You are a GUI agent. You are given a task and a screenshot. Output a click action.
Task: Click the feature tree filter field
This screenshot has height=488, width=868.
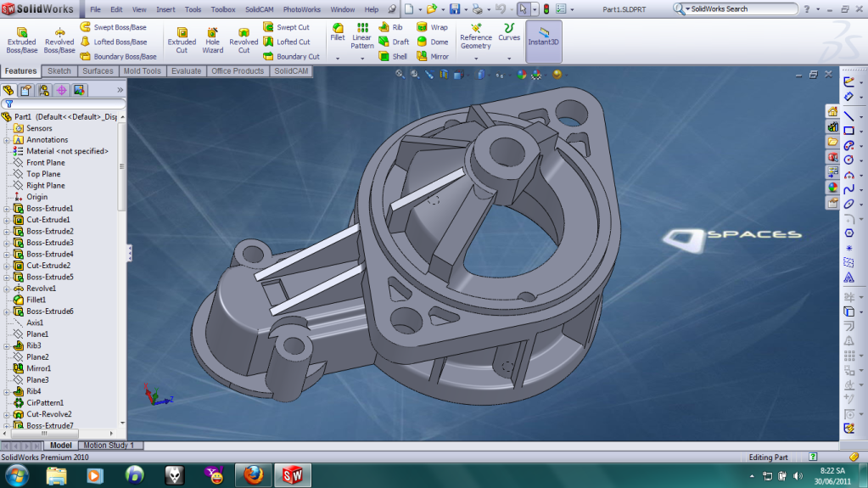click(64, 104)
